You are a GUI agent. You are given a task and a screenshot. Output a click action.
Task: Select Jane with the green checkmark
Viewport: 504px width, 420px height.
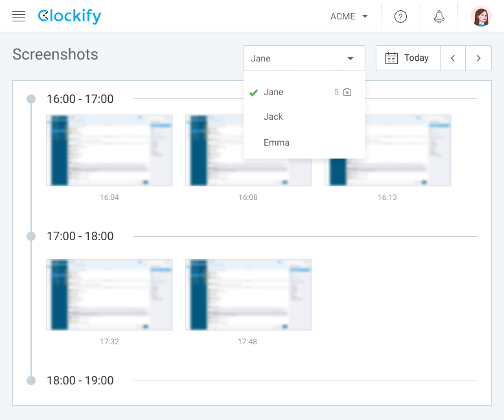[x=273, y=92]
